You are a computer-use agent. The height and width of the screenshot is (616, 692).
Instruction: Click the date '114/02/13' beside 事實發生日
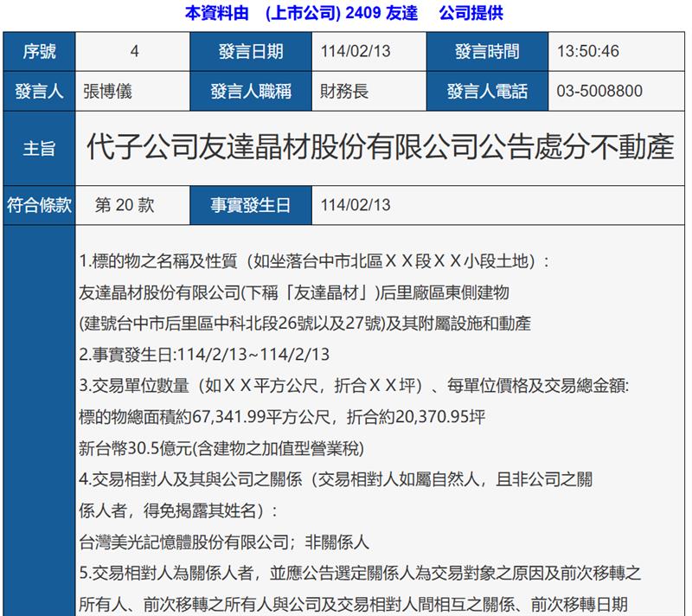[356, 205]
